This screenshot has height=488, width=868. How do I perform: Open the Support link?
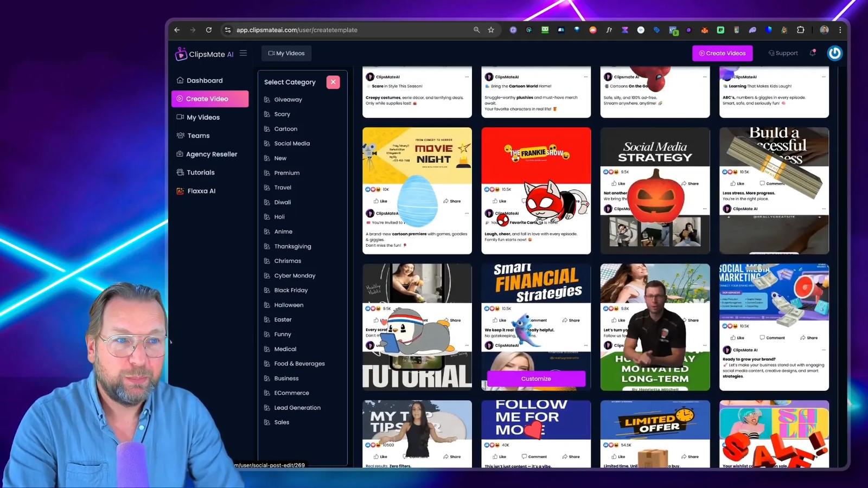(783, 53)
